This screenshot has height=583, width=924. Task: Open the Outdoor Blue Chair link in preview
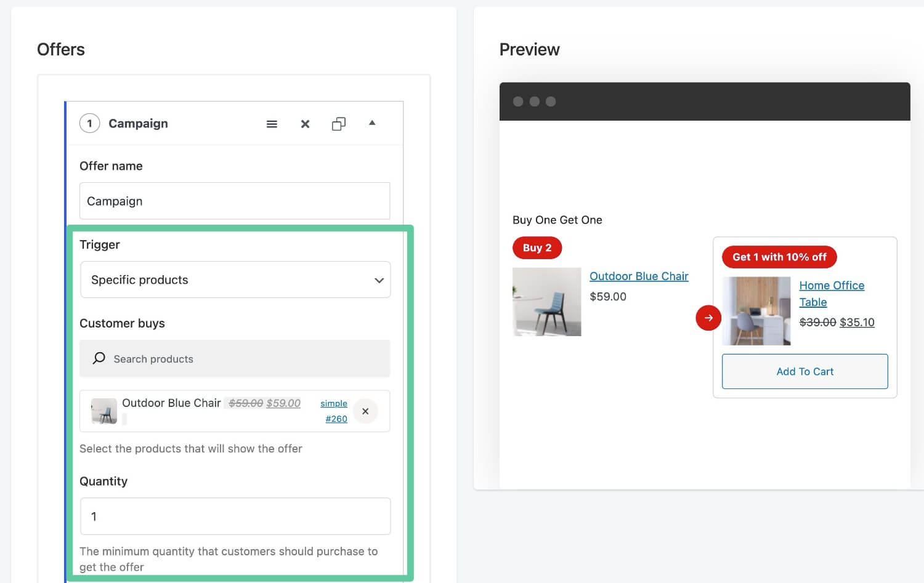tap(639, 276)
